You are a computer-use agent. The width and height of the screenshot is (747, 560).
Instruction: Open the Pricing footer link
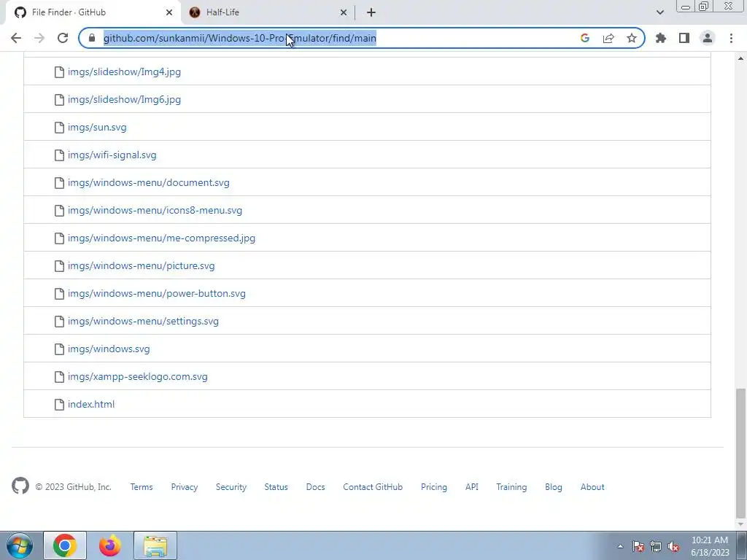point(434,487)
